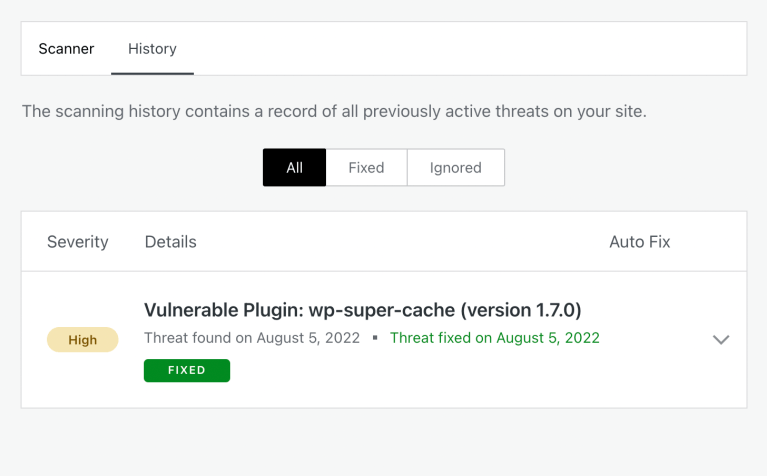Open Vulnerable Plugin wp-super-cache title

point(362,310)
